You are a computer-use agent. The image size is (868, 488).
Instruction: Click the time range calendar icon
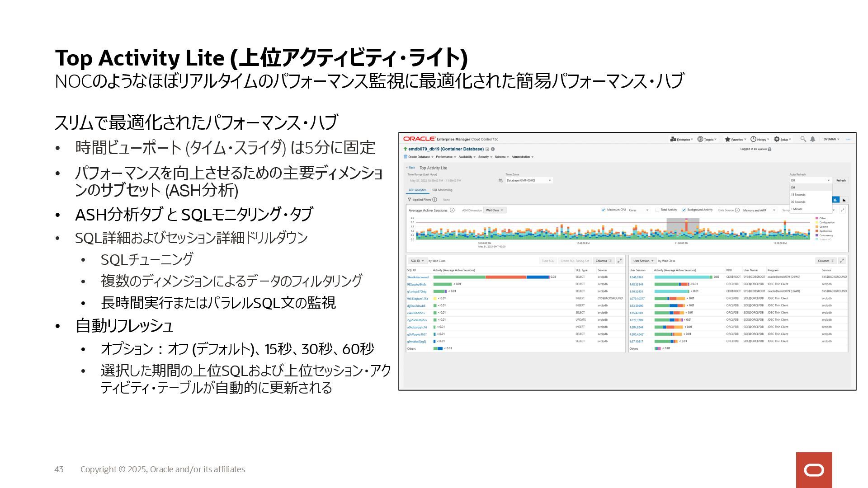(x=500, y=180)
